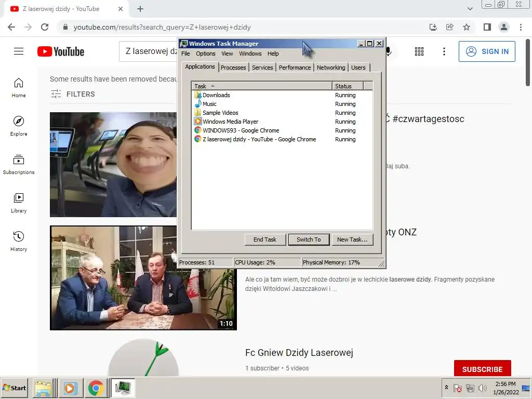Click the network tray icon
532x399 pixels.
pos(470,388)
